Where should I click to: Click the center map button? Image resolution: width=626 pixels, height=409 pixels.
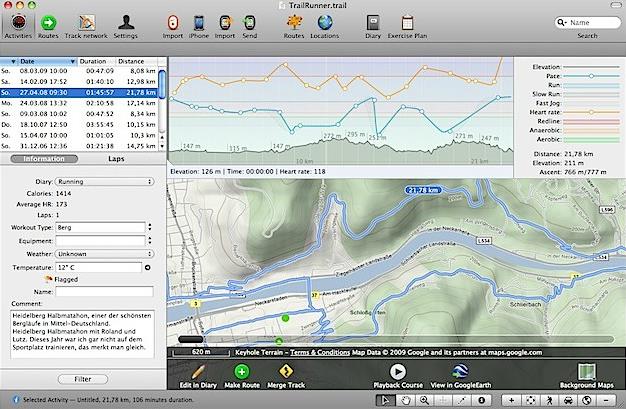(x=530, y=400)
